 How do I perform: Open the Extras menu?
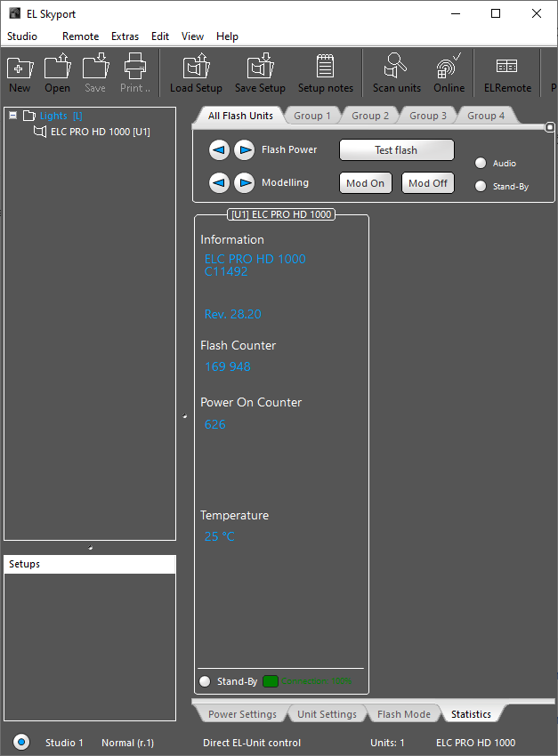125,36
